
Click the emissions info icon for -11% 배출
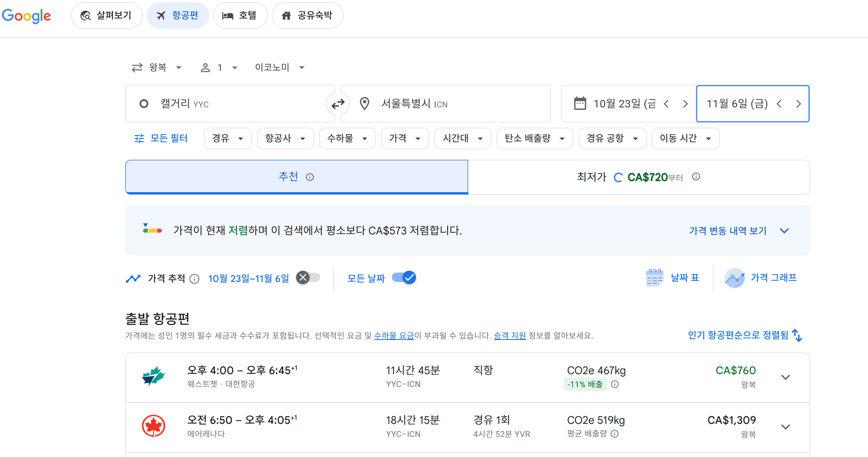[x=615, y=384]
